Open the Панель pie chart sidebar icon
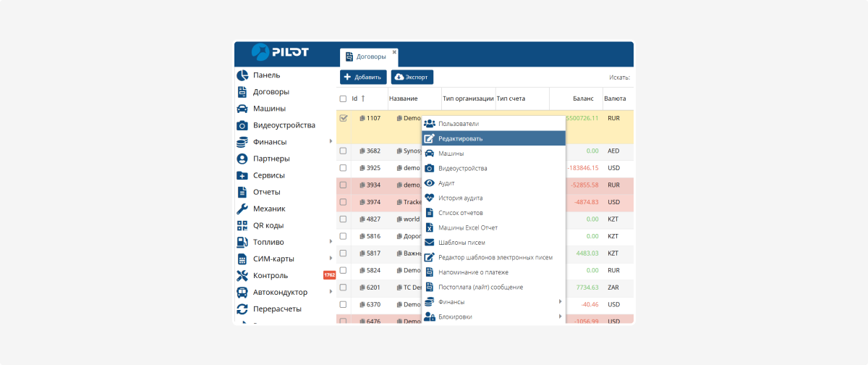Screen dimensions: 868x365 (x=242, y=75)
